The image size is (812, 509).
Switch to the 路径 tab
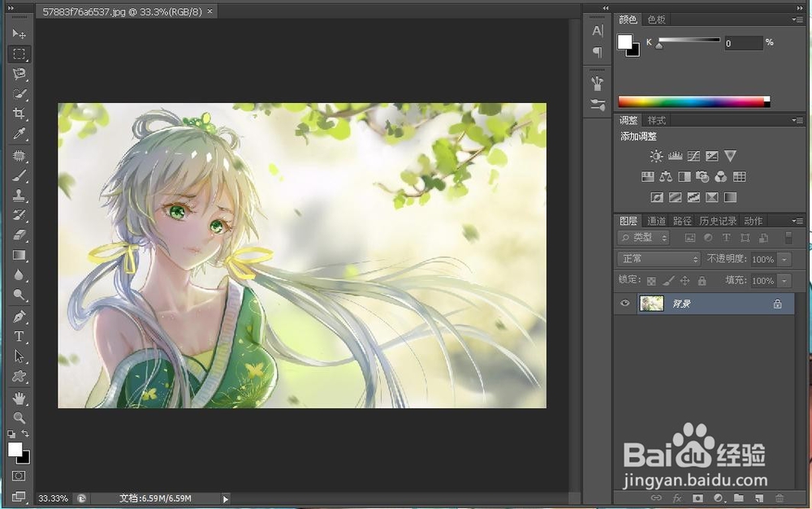pyautogui.click(x=682, y=221)
